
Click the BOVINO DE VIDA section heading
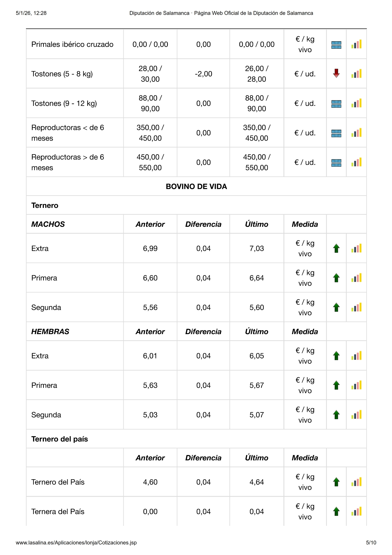pyautogui.click(x=196, y=187)
